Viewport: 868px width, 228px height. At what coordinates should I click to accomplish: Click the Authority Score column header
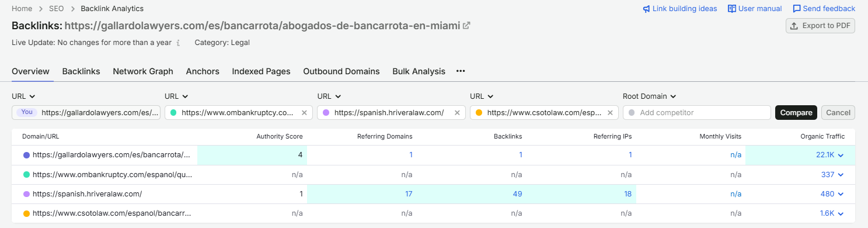coord(280,136)
